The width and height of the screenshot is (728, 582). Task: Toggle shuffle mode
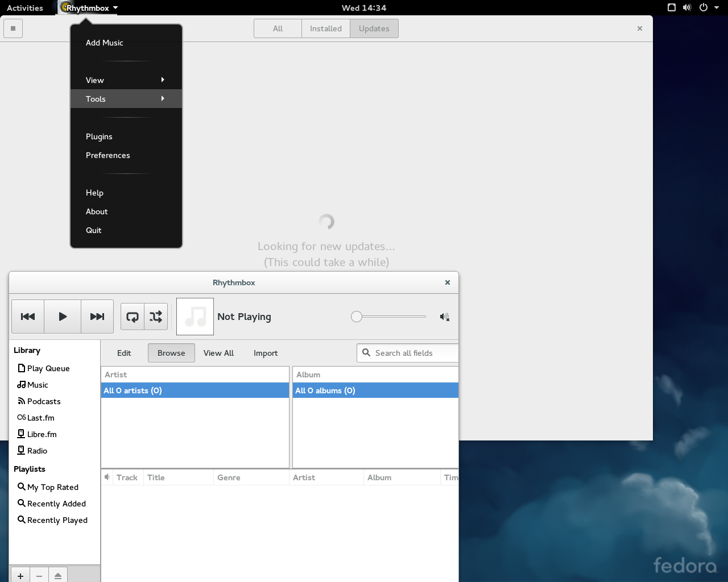[156, 317]
